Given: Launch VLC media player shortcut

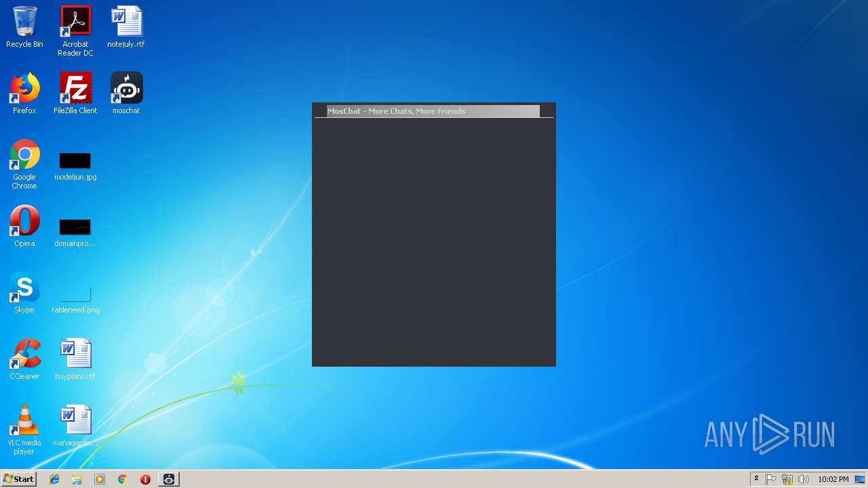Looking at the screenshot, I should 24,430.
